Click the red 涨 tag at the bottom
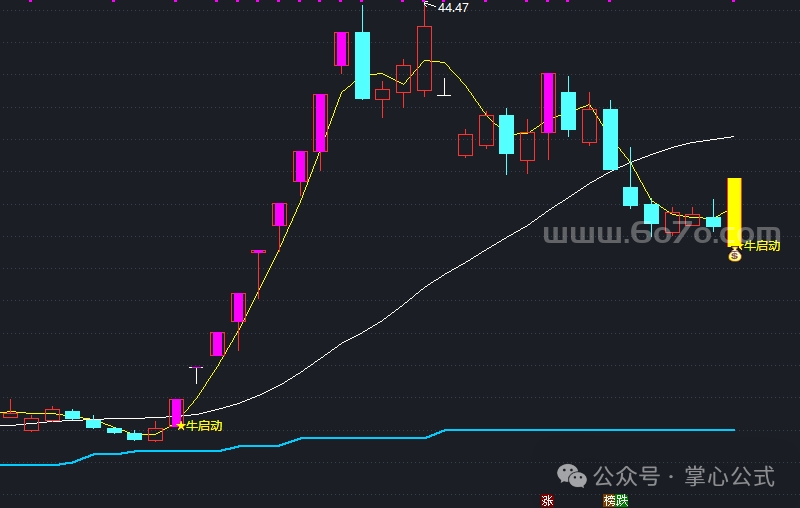Viewport: 800px width, 508px height. coord(547,500)
